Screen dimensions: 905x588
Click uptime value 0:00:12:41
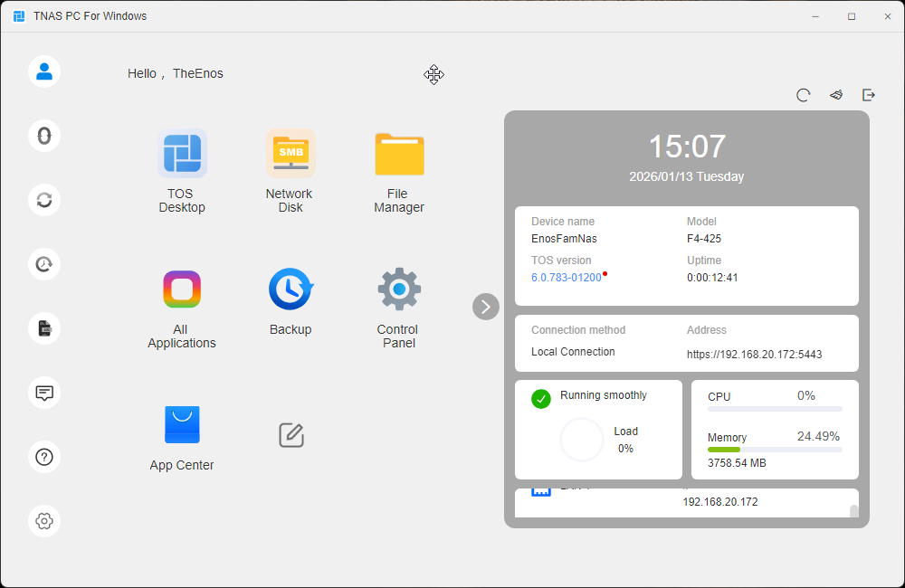(712, 278)
